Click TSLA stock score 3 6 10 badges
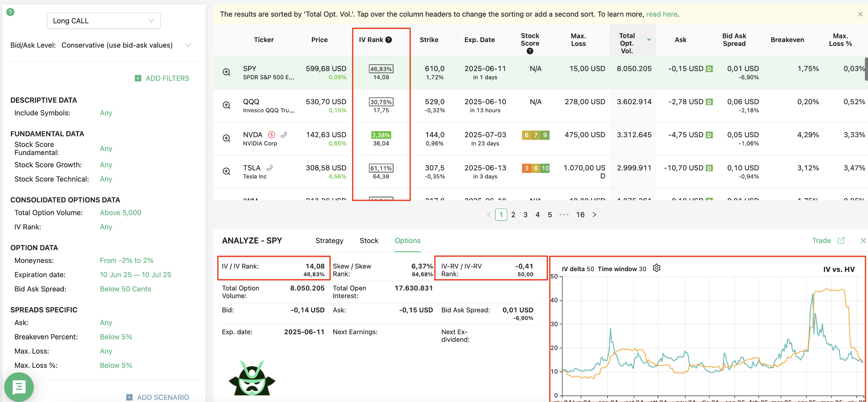868x402 pixels. pos(535,168)
